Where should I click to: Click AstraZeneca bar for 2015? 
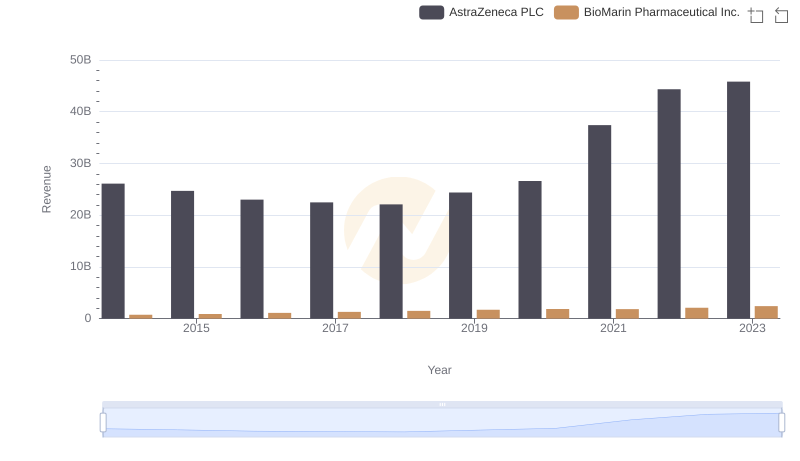(x=183, y=254)
